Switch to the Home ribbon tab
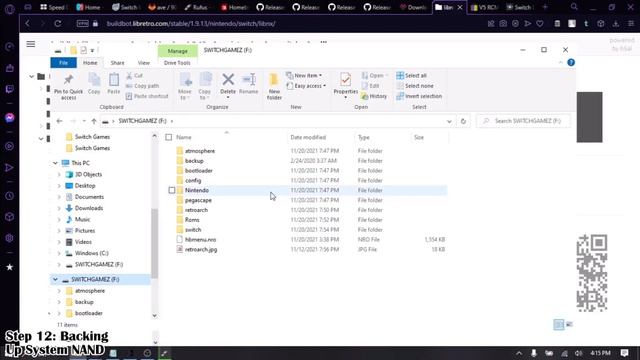The height and width of the screenshot is (360, 640). [90, 63]
